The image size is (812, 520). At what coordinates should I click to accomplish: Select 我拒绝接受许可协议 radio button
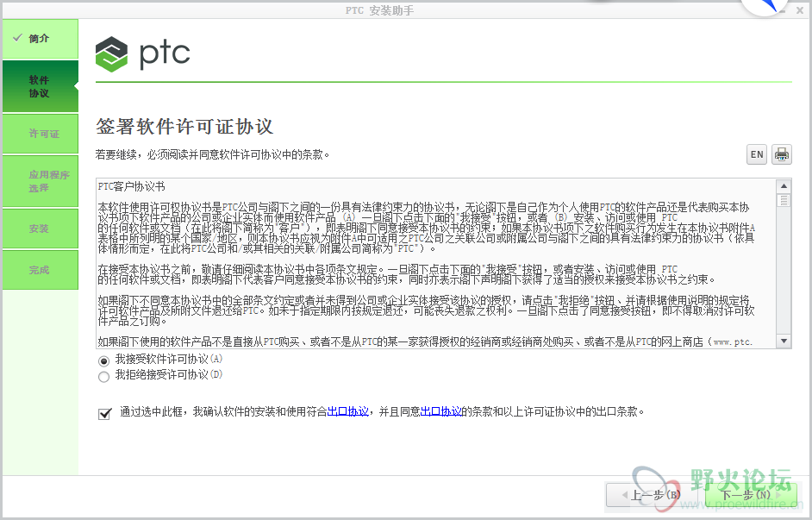(103, 377)
